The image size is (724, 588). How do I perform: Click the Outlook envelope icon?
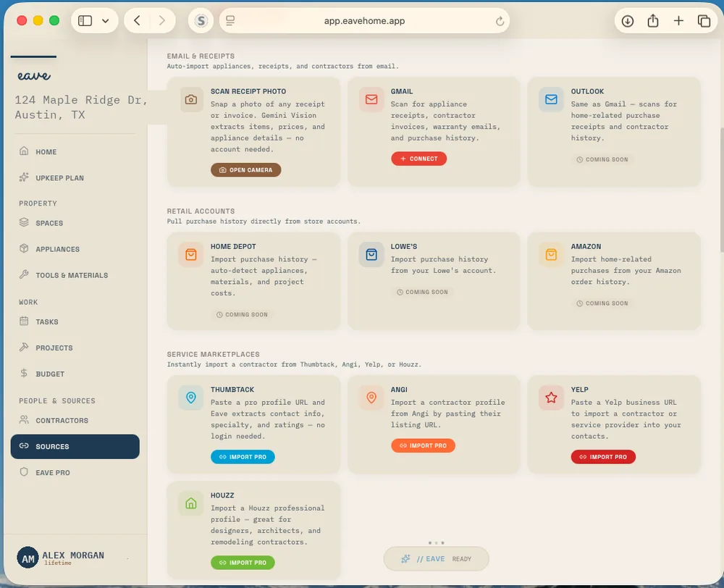point(551,99)
